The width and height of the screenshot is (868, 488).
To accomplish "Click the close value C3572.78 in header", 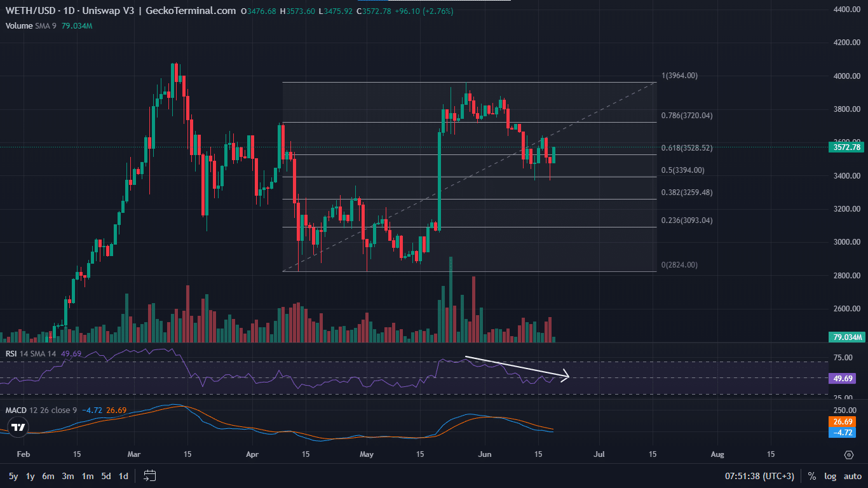I will [374, 11].
